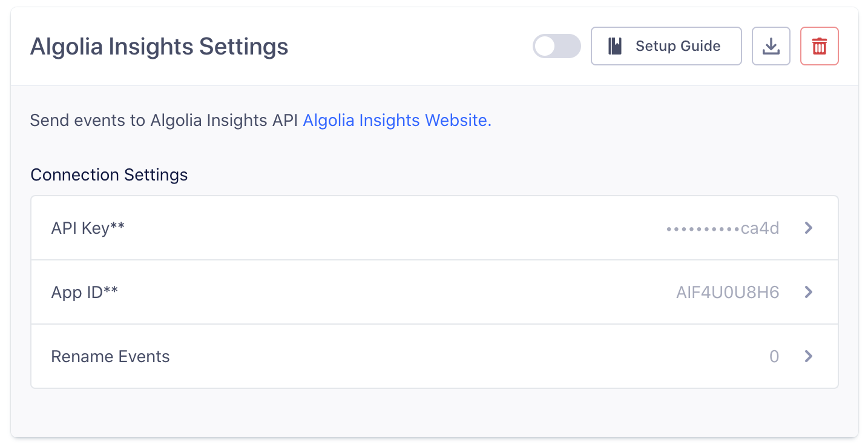
Task: Enable the Algolia Insights destination toggle
Action: pos(556,46)
